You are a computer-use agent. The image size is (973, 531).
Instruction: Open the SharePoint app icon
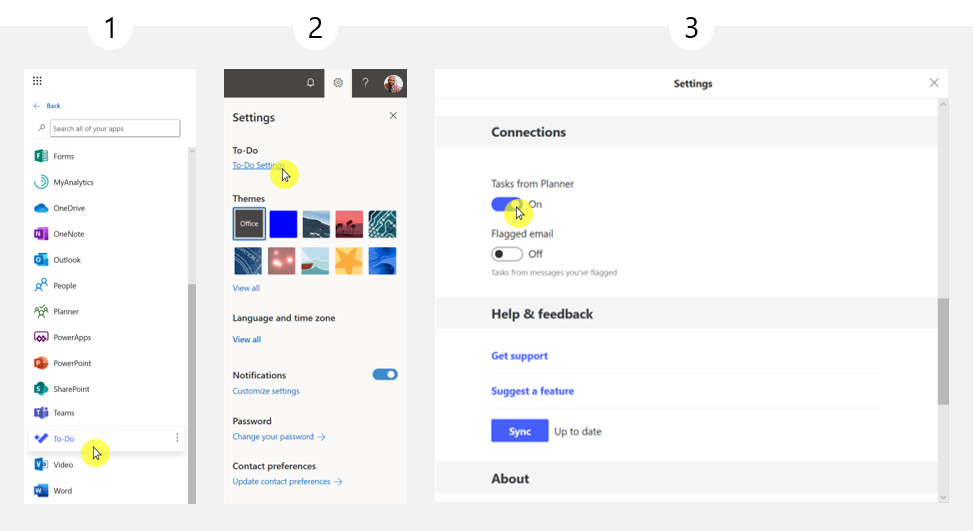coord(41,389)
